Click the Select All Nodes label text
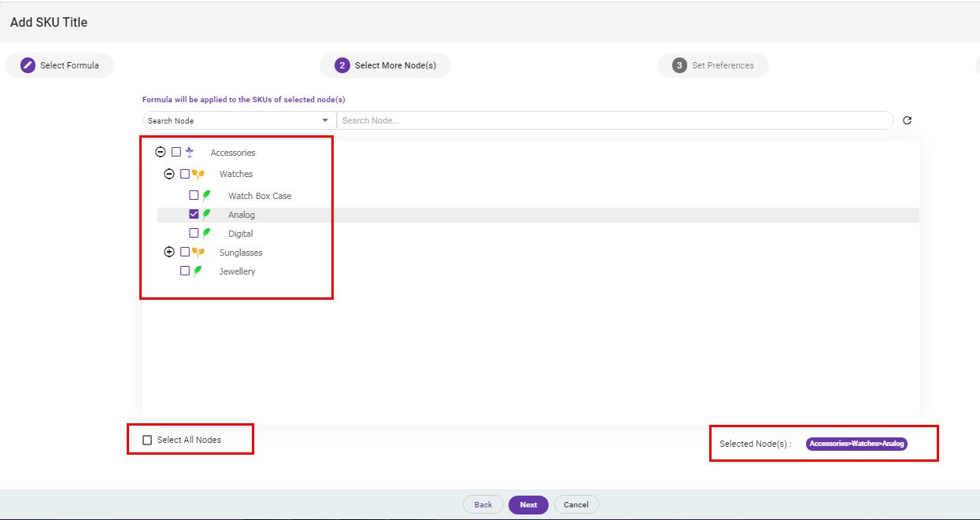The height and width of the screenshot is (520, 980). [x=189, y=440]
